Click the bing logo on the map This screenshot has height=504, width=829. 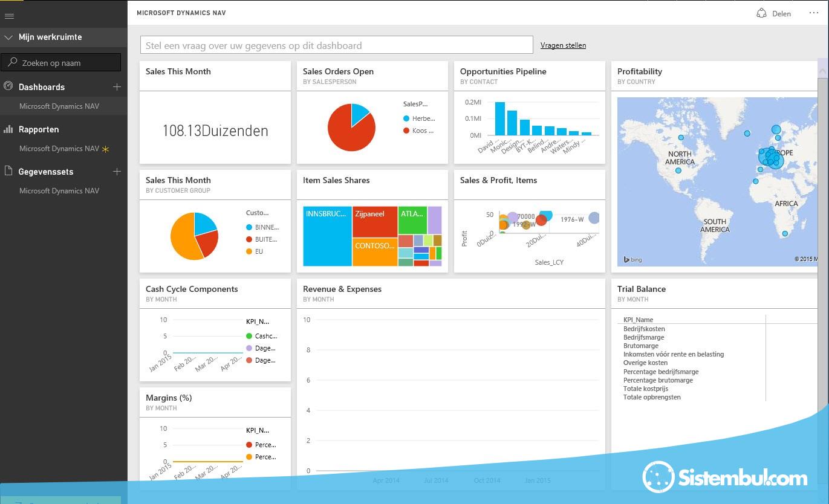[x=632, y=259]
